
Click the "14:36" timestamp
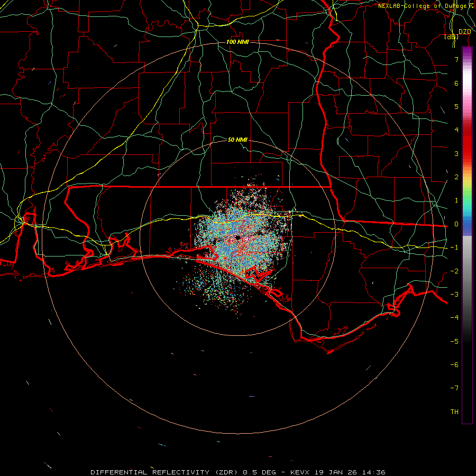(374, 472)
